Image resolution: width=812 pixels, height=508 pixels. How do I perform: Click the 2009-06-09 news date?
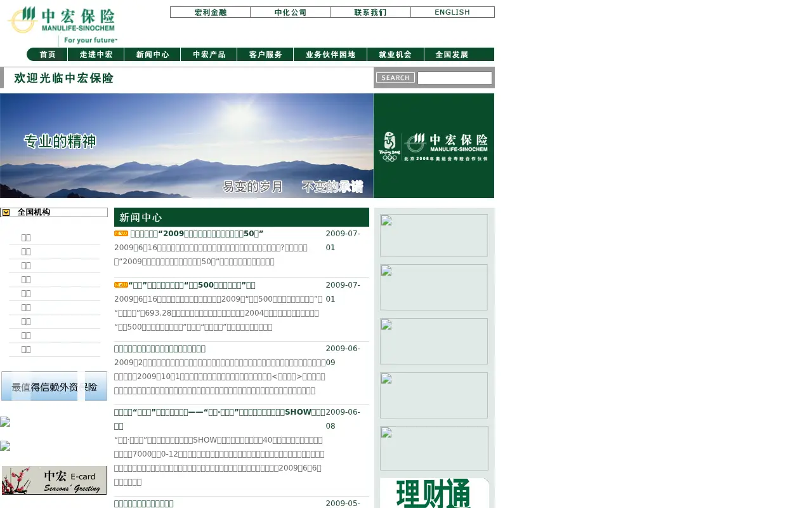[x=343, y=356]
